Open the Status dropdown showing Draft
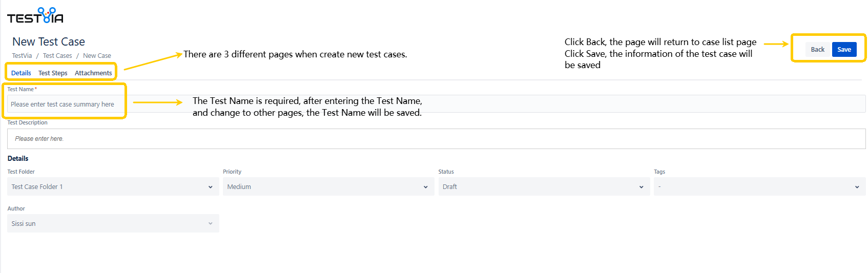The width and height of the screenshot is (868, 273). (544, 187)
